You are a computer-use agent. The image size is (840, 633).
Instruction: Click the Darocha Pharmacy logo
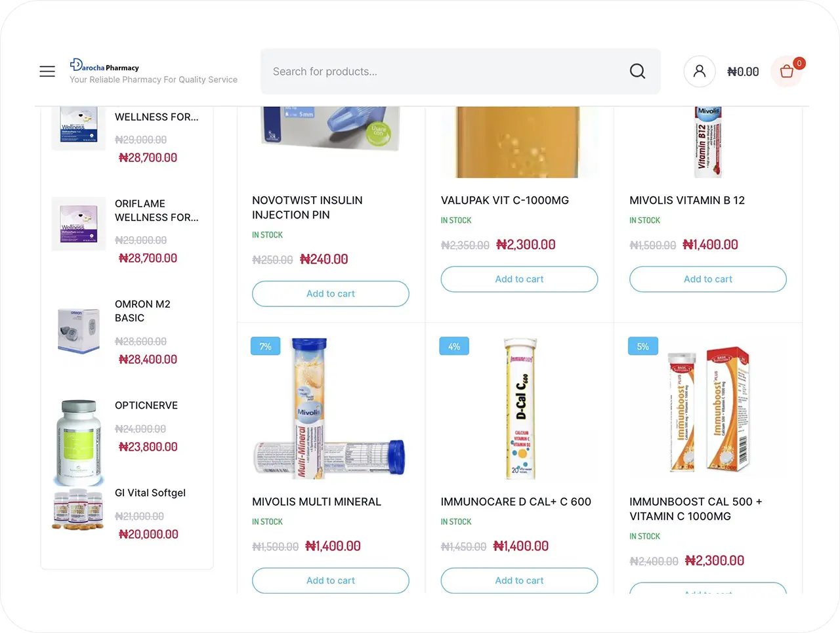[105, 67]
